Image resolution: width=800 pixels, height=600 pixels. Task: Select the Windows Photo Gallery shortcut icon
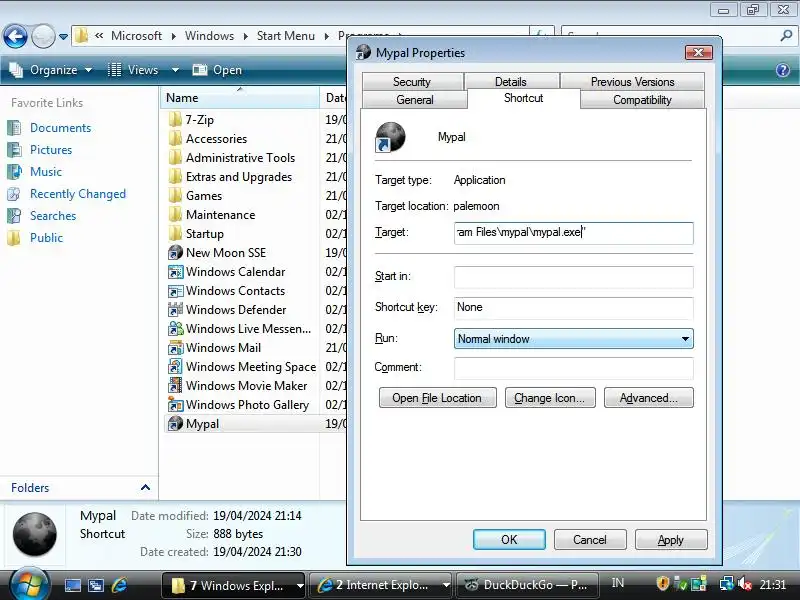click(175, 405)
